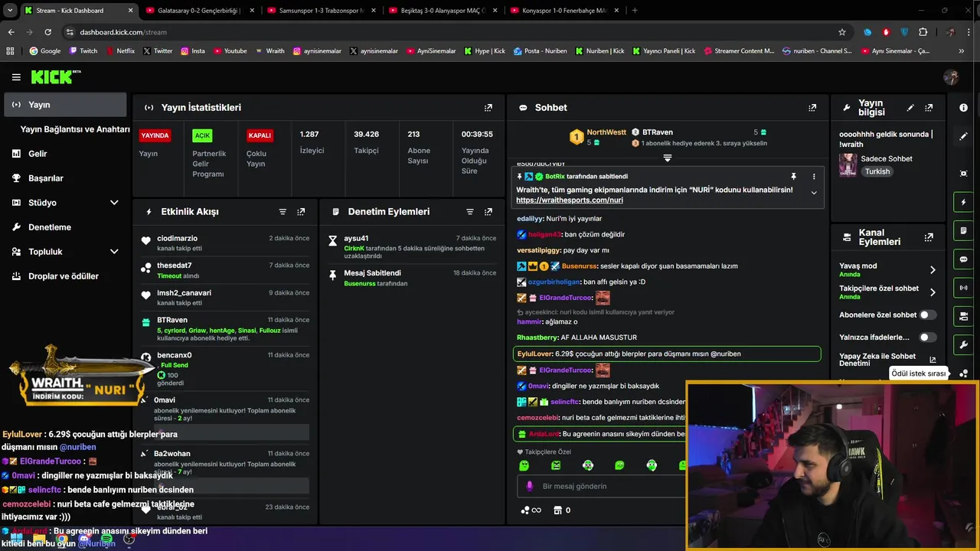Screen dimensions: 980x551
Task: Switch to the Konyaspor 1-0 Fenerbahçe tab
Action: (563, 11)
